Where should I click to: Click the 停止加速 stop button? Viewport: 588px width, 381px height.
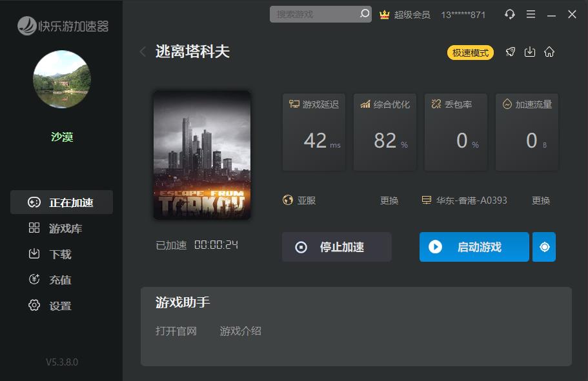pyautogui.click(x=337, y=247)
